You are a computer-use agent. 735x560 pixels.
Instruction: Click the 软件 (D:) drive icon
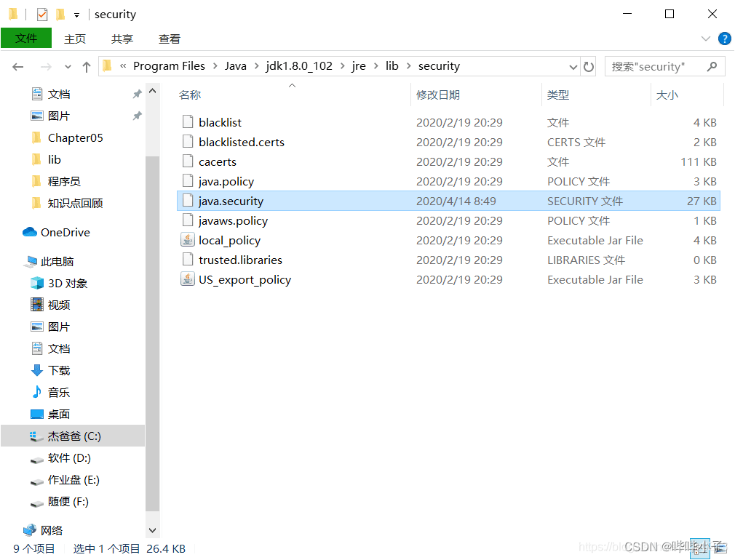tap(37, 460)
